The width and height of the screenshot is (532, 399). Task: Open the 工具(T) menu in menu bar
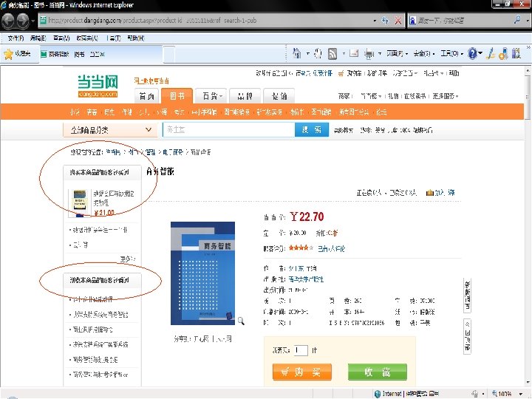point(114,38)
